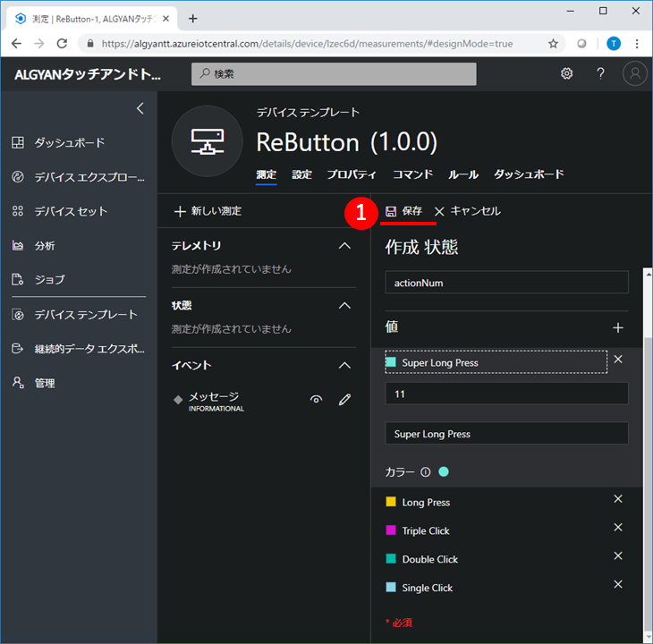Show info tooltip next to カラー

[x=425, y=472]
